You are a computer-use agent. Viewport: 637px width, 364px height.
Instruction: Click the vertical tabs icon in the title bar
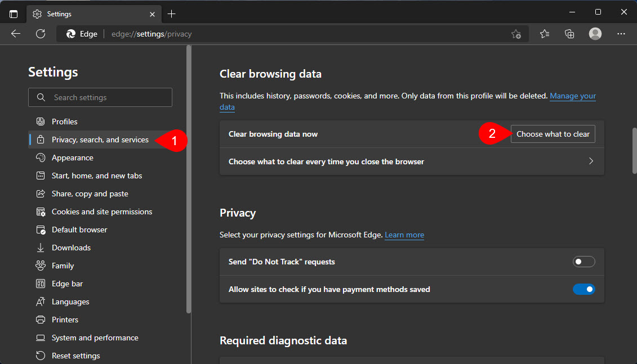coord(14,14)
